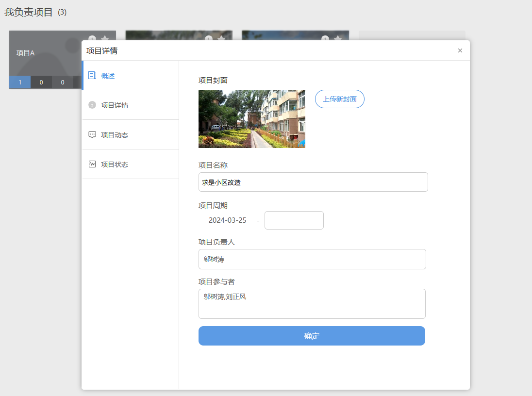Click the star icon on the second project card
This screenshot has height=396, width=532.
pos(221,38)
